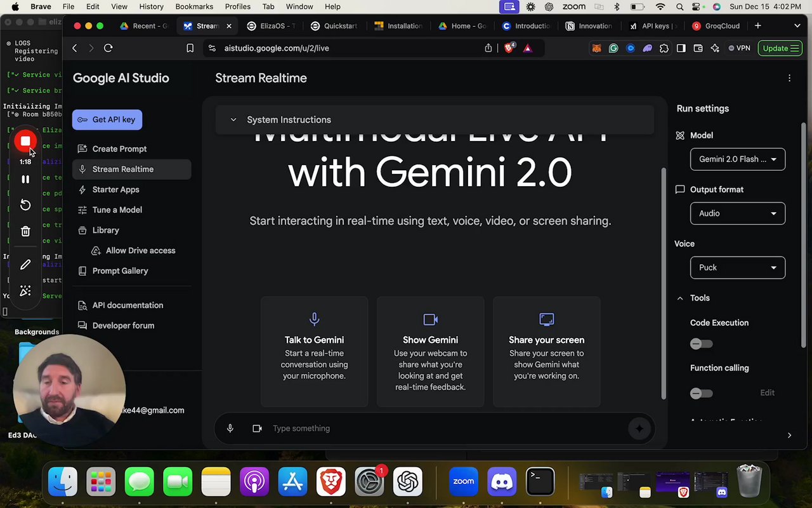Toggle the Function calling switch
812x508 pixels.
coord(701,393)
